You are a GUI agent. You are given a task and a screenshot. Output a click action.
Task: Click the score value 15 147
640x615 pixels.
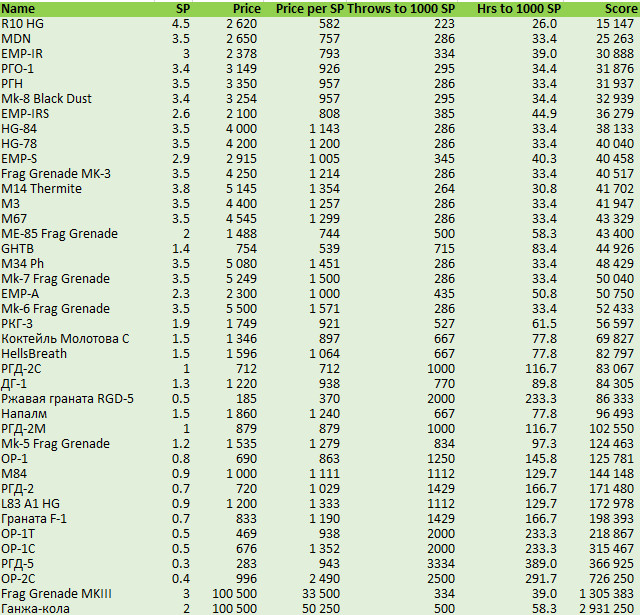[615, 24]
